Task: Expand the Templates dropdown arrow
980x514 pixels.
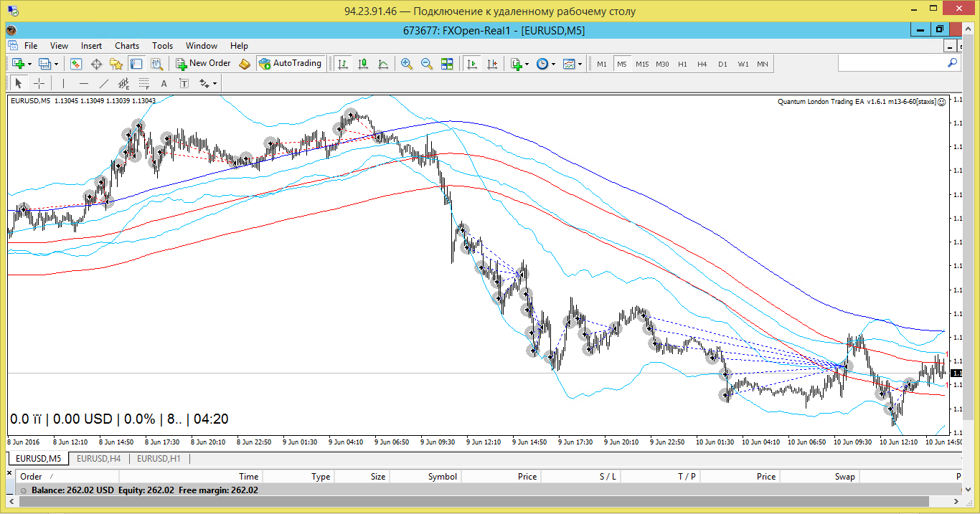Action: click(x=580, y=64)
